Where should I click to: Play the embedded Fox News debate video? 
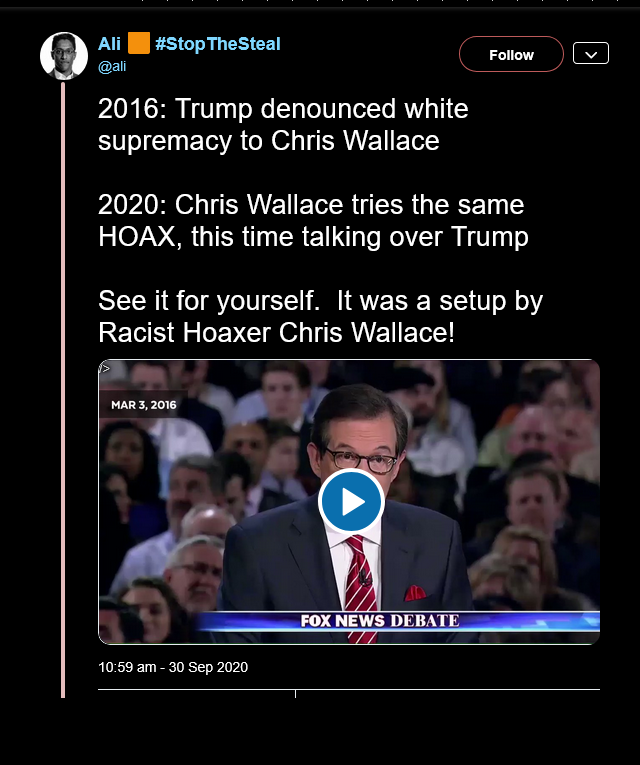pos(351,501)
